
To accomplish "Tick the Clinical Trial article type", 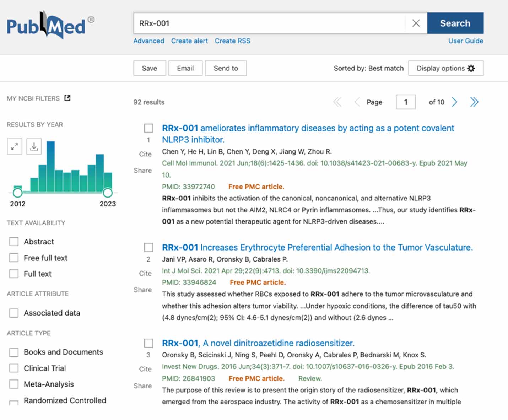I will point(14,368).
